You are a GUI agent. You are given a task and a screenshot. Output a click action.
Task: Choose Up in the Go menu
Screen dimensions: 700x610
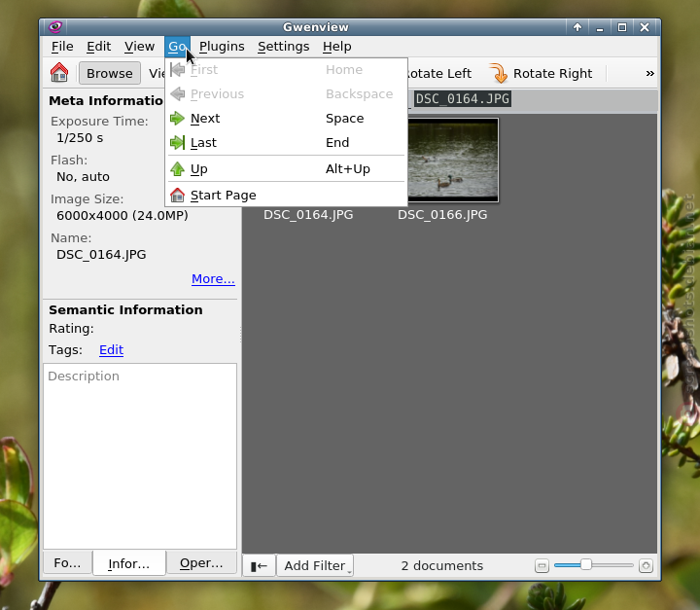[286, 169]
